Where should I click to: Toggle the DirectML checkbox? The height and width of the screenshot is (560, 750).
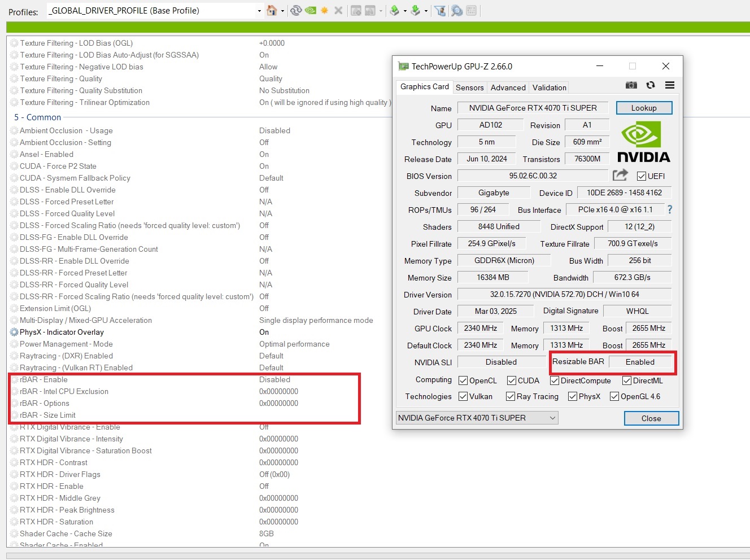point(627,380)
